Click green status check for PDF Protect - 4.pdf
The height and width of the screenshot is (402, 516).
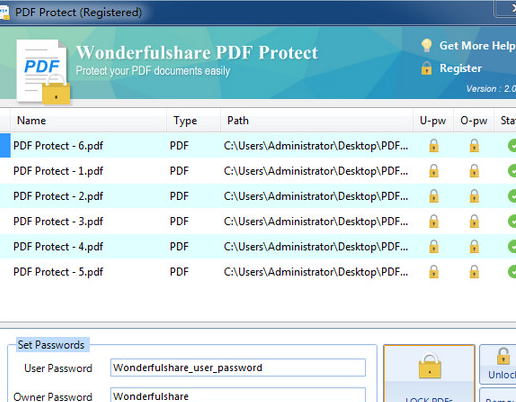512,247
